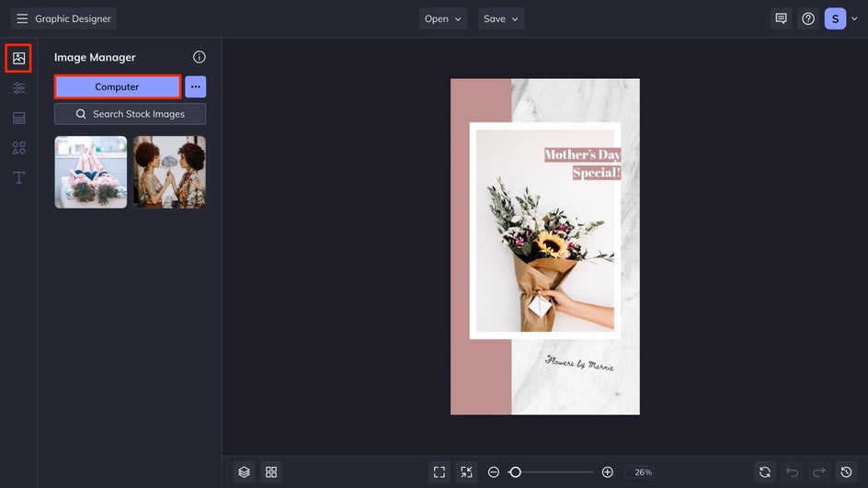
Task: Open the Graphics shapes sidebar tab
Action: pos(18,148)
